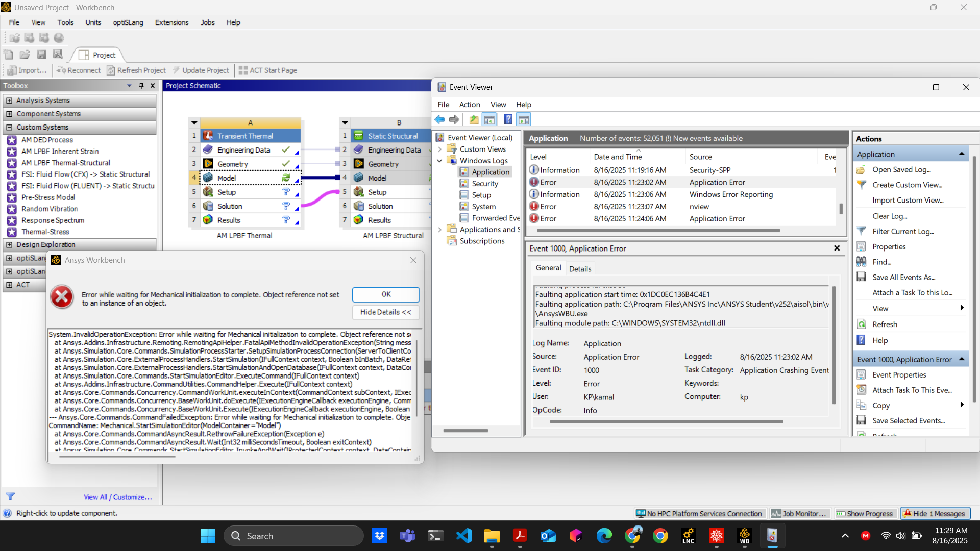This screenshot has width=980, height=551.
Task: Open system A dropdown arrow menu
Action: tap(194, 123)
